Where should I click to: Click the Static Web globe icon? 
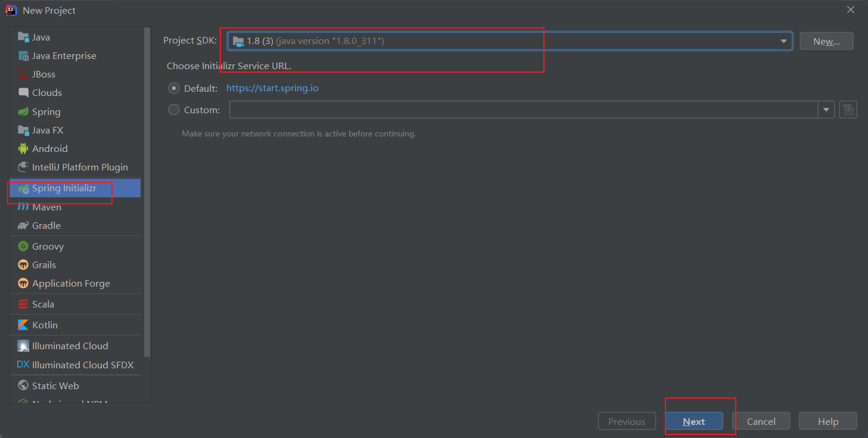23,386
